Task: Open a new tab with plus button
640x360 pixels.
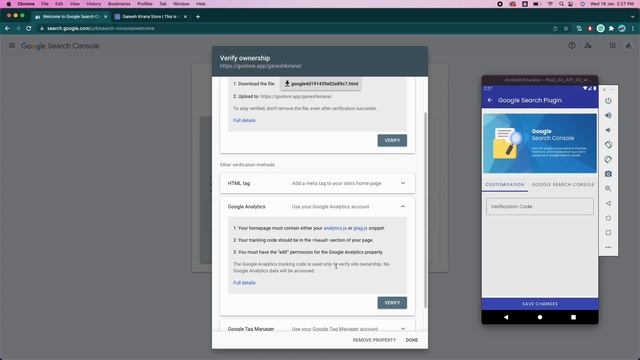Action: point(198,17)
